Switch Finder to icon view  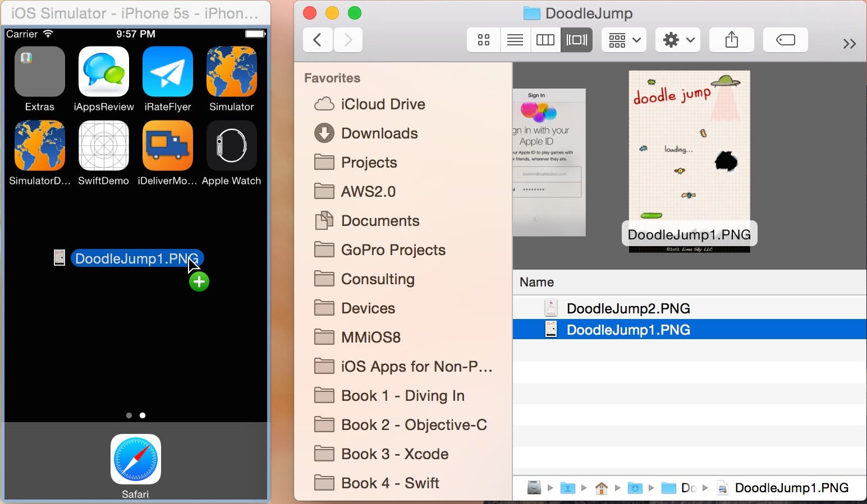(x=483, y=40)
